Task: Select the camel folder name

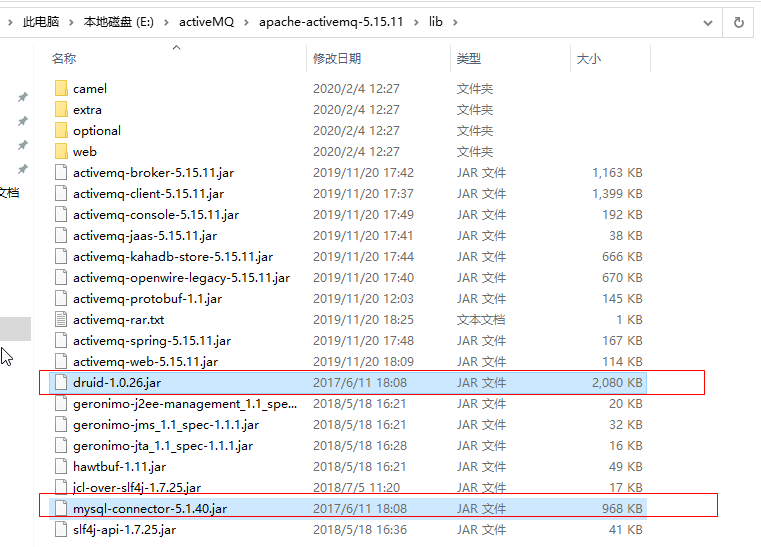Action: (x=90, y=89)
